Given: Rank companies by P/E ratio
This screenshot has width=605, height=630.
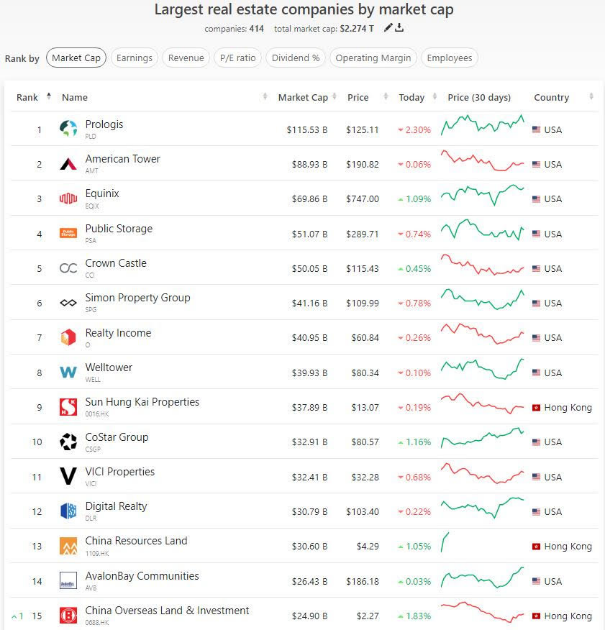Looking at the screenshot, I should pos(238,58).
